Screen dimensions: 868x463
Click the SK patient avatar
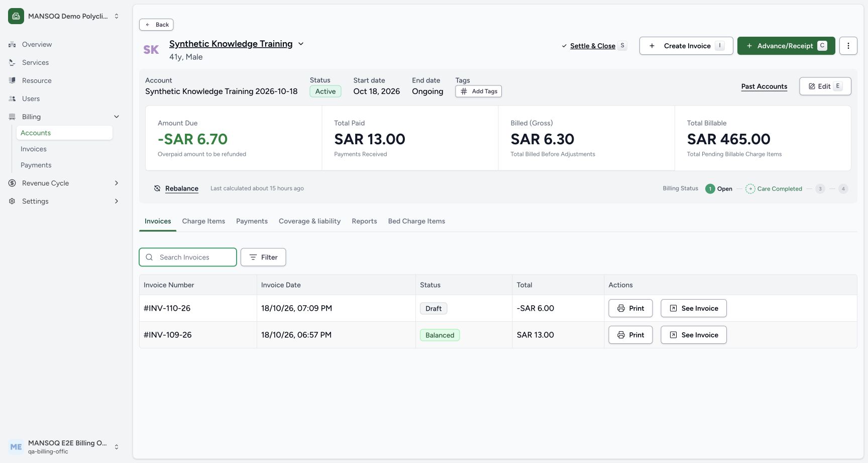[x=151, y=50]
